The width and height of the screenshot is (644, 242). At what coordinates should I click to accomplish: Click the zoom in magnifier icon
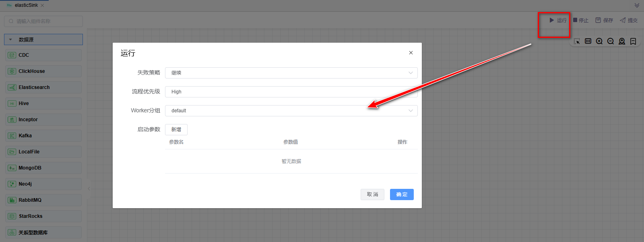tap(599, 41)
